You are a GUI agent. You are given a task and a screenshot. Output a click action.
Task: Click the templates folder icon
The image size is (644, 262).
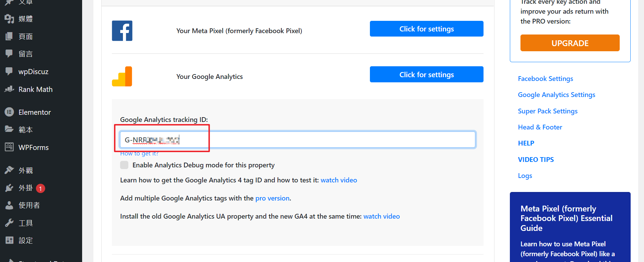click(9, 129)
